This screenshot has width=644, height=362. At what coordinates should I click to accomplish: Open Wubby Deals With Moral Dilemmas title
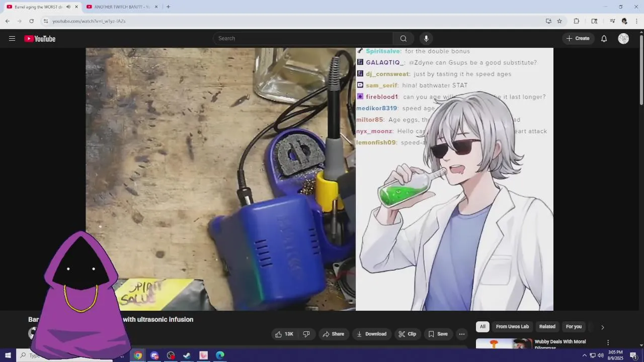click(560, 344)
